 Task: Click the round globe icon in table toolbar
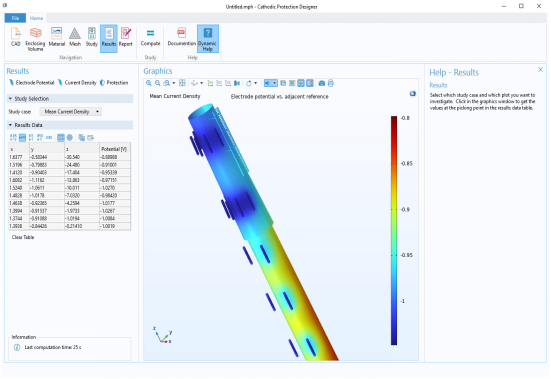coord(70,137)
